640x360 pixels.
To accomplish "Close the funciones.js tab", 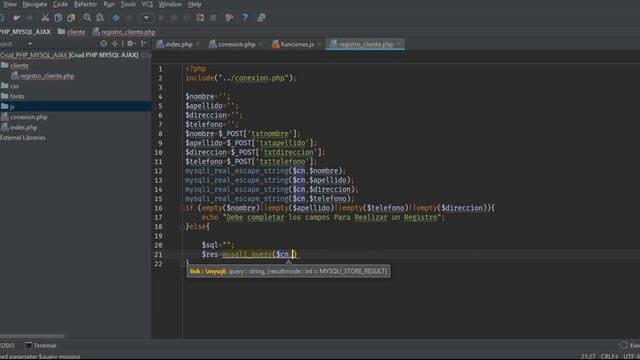I will (320, 44).
